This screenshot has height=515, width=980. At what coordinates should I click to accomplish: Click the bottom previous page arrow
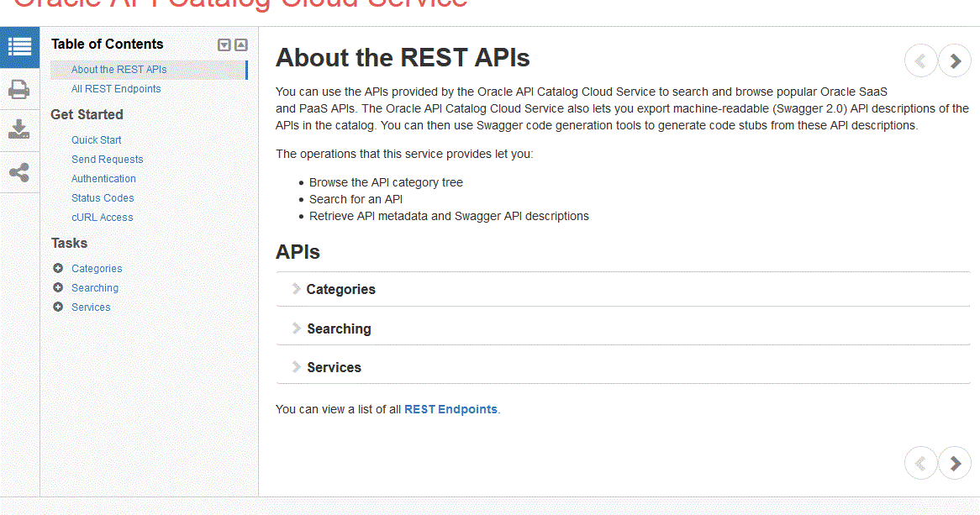[x=920, y=463]
